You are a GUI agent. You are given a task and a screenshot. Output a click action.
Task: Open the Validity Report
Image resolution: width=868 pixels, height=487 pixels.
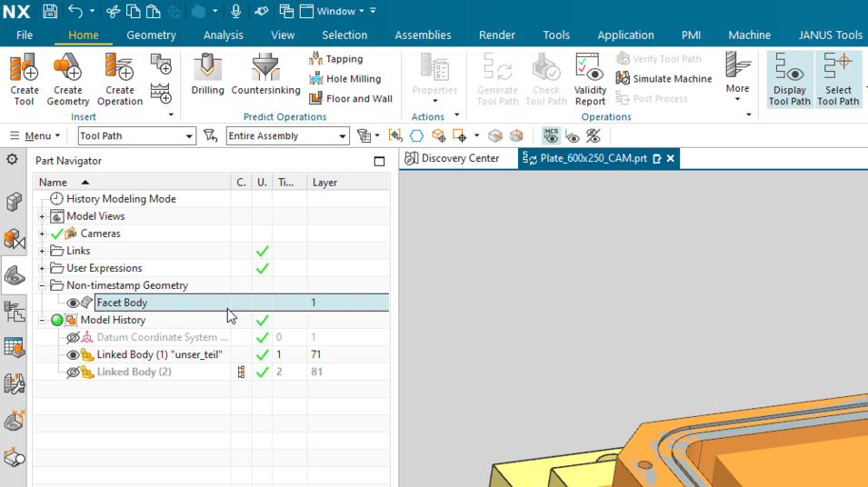coord(590,79)
